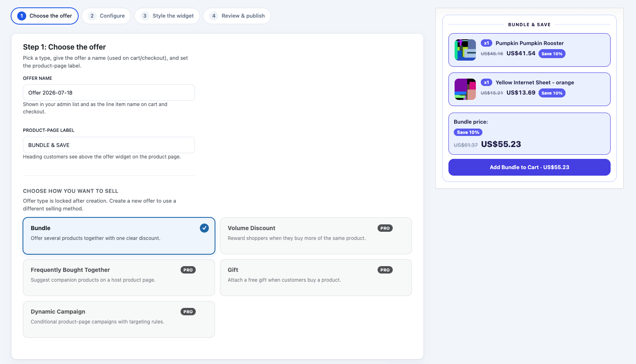This screenshot has width=636, height=364.
Task: Focus the Product-page label field
Action: (109, 145)
